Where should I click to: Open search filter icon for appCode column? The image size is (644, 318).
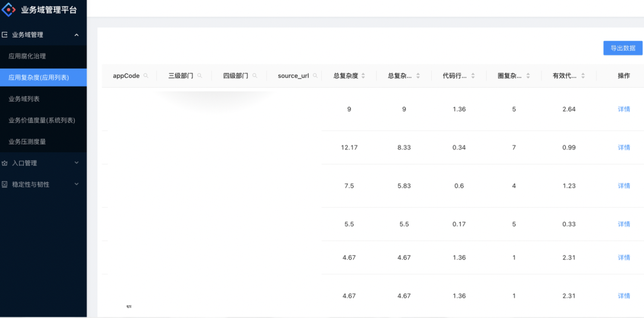146,76
